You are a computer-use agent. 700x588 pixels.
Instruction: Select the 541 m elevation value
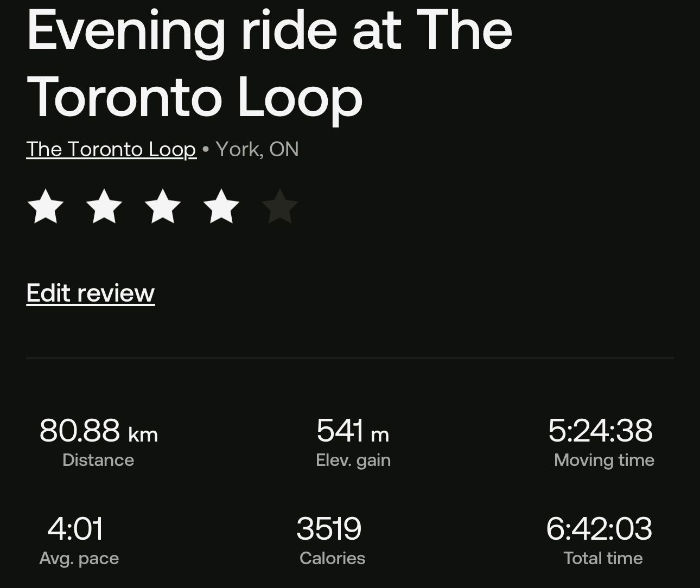[x=353, y=431]
